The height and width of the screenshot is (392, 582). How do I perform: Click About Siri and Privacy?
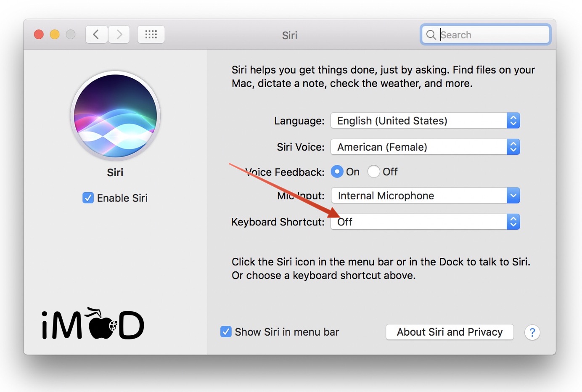click(x=449, y=332)
